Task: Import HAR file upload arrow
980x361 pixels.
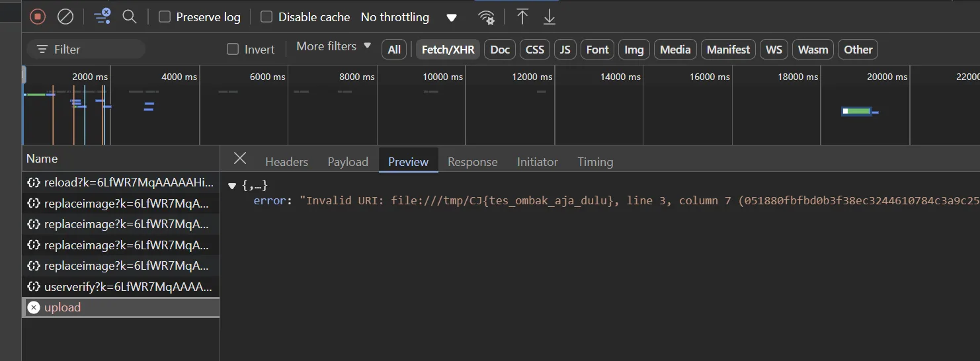Action: coord(522,17)
